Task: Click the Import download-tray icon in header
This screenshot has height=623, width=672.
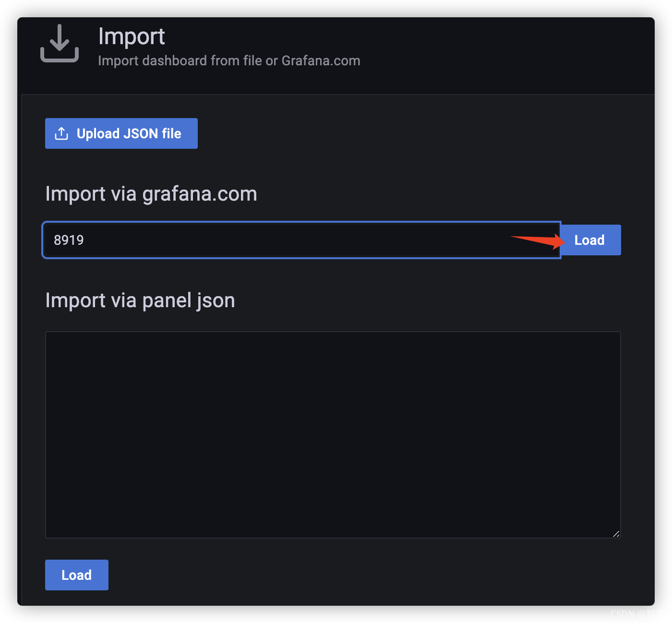Action: [60, 43]
